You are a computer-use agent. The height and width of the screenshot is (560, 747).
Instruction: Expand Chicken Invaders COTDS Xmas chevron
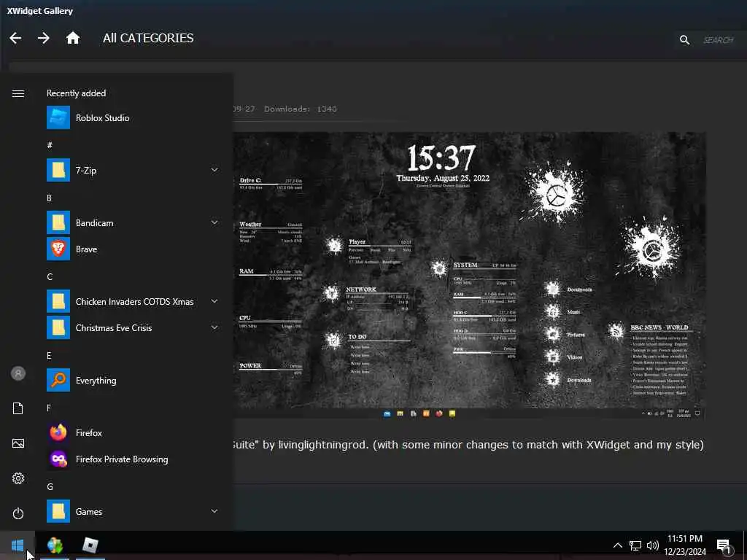click(x=214, y=301)
